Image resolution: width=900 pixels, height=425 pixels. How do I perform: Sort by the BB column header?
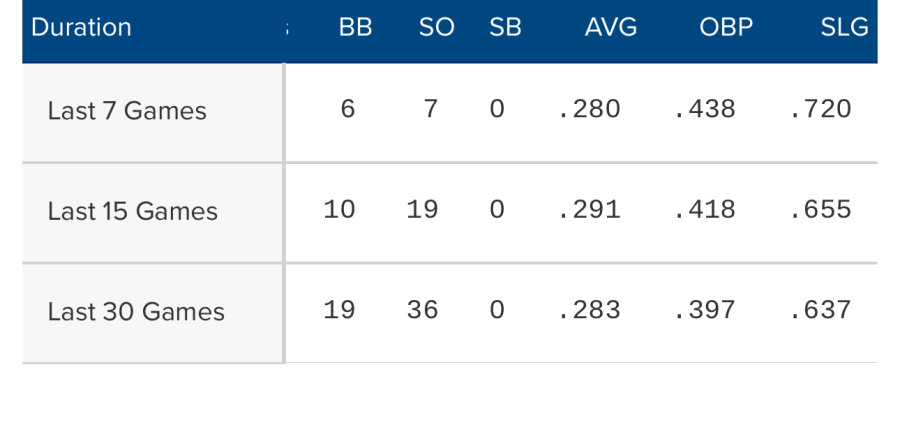click(355, 28)
